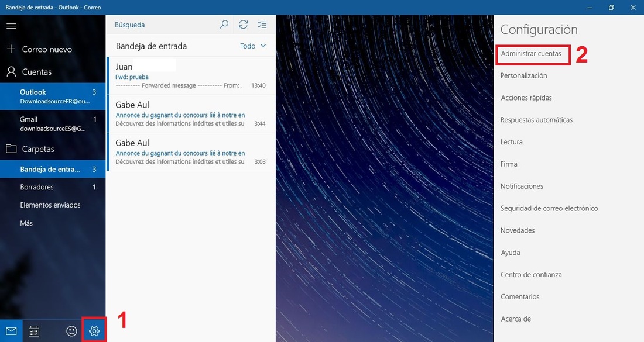Open Acciones rápidas settings
Viewport: 644px width, 342px height.
click(526, 98)
